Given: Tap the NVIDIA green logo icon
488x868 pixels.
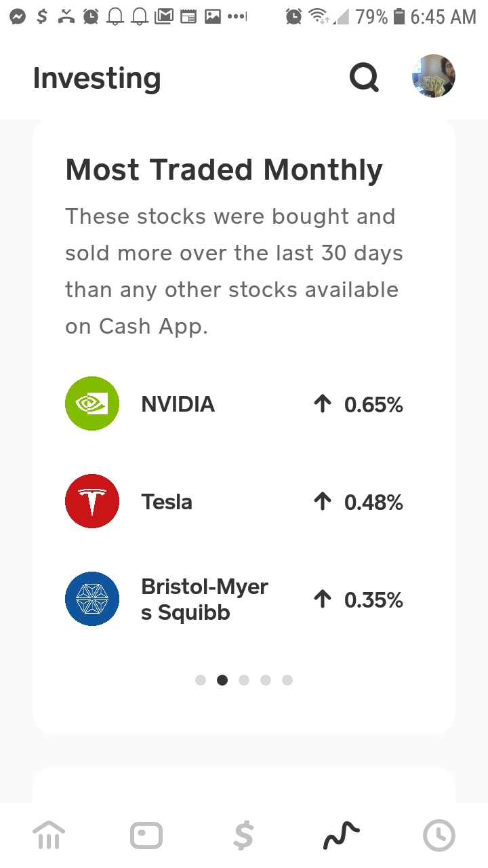Looking at the screenshot, I should click(x=92, y=404).
